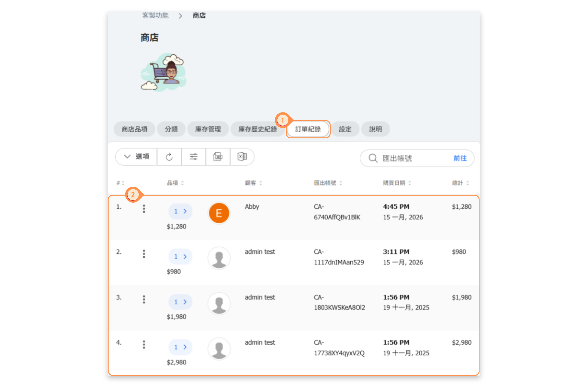This screenshot has width=588, height=392.
Task: Click the 前往 go link
Action: (x=460, y=158)
